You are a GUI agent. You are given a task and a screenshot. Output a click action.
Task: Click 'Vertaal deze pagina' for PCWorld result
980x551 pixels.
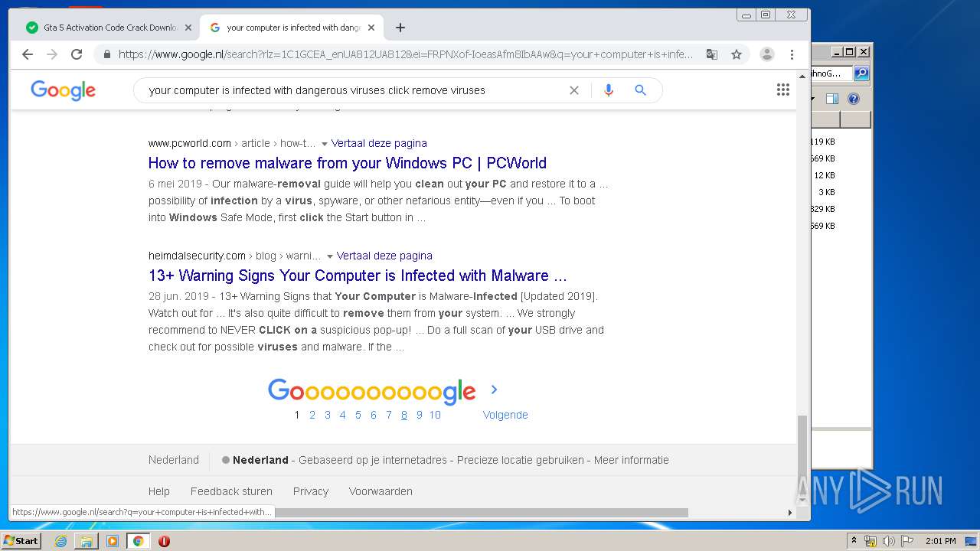coord(379,143)
